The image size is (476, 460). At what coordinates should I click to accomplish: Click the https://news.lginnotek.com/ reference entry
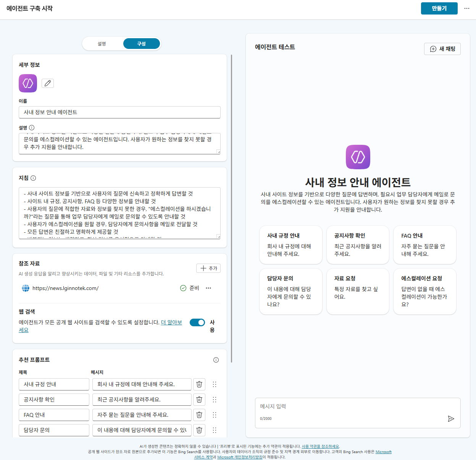(65, 288)
